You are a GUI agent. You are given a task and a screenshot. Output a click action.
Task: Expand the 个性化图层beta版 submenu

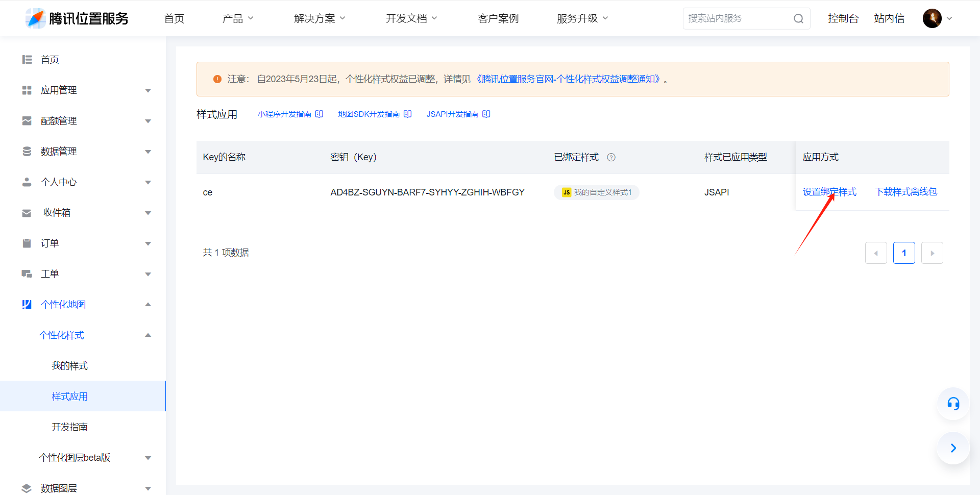tap(148, 458)
